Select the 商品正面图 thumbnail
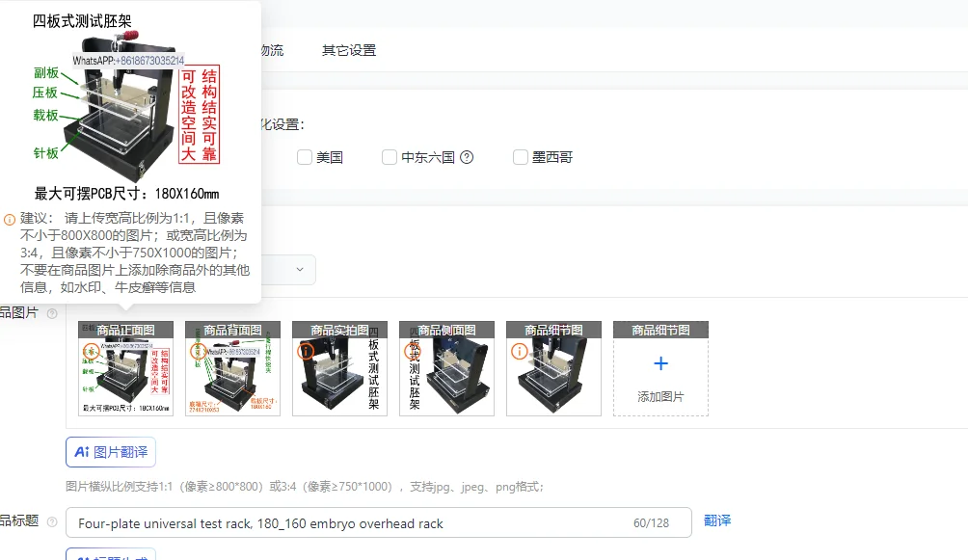This screenshot has width=968, height=560. pyautogui.click(x=126, y=368)
